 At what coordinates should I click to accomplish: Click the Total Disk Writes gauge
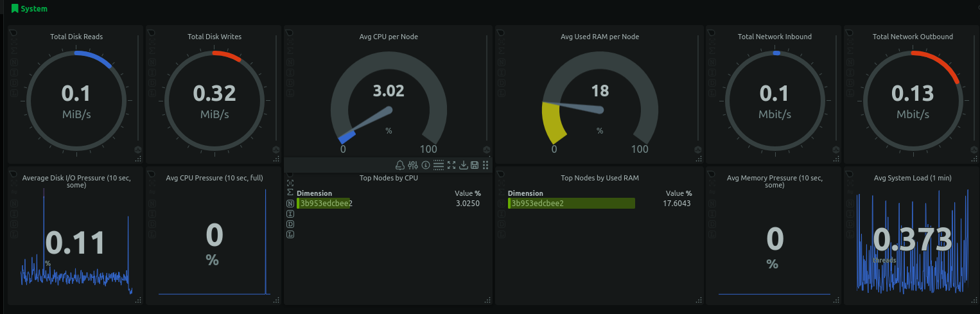pos(214,100)
